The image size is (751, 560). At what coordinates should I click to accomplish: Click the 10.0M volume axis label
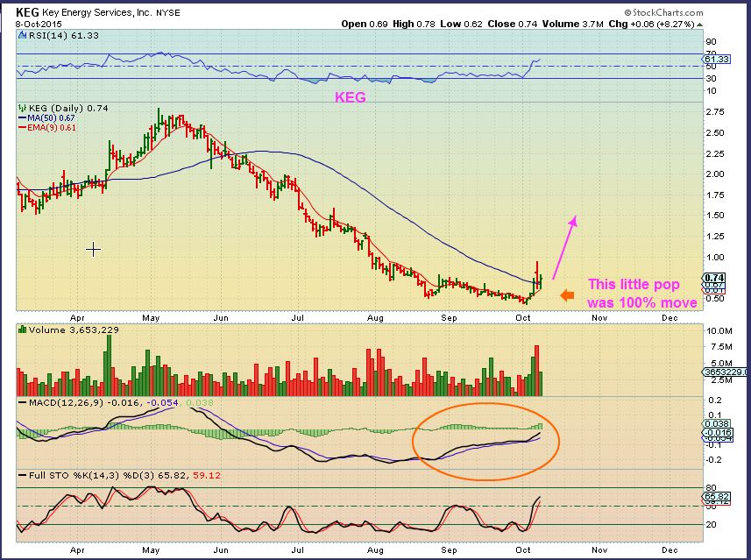(x=719, y=331)
